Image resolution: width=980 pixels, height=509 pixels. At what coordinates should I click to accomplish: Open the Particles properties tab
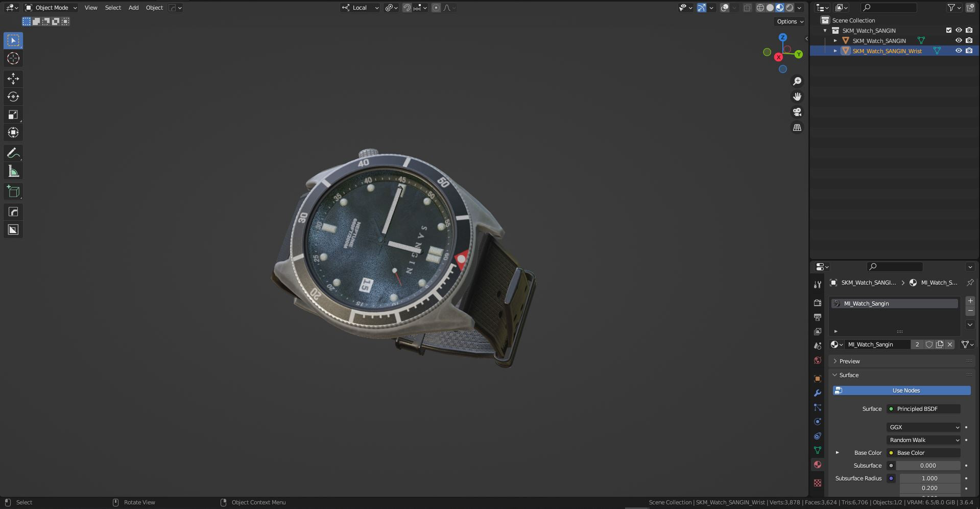tap(818, 407)
